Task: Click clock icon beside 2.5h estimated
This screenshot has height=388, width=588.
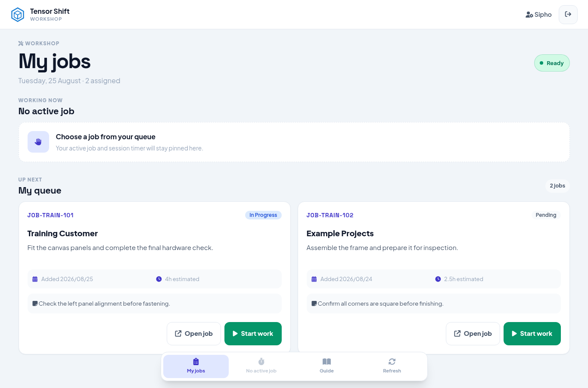Action: [438, 279]
